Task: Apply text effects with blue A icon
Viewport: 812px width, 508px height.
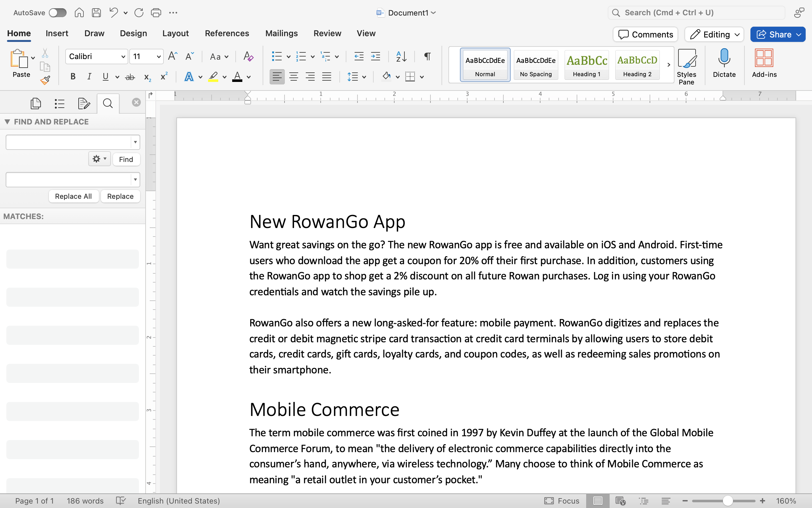Action: (x=189, y=77)
